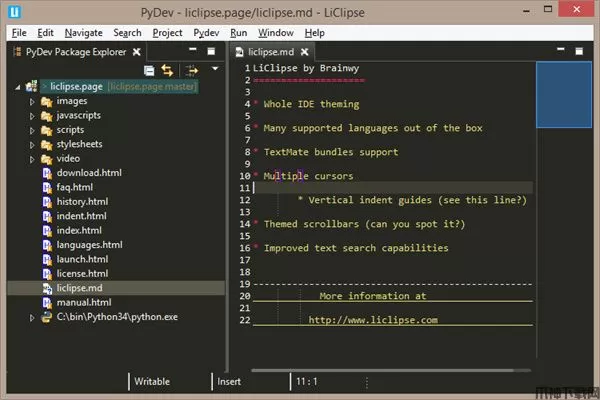
Task: Click the download.html file icon
Action: pyautogui.click(x=46, y=173)
